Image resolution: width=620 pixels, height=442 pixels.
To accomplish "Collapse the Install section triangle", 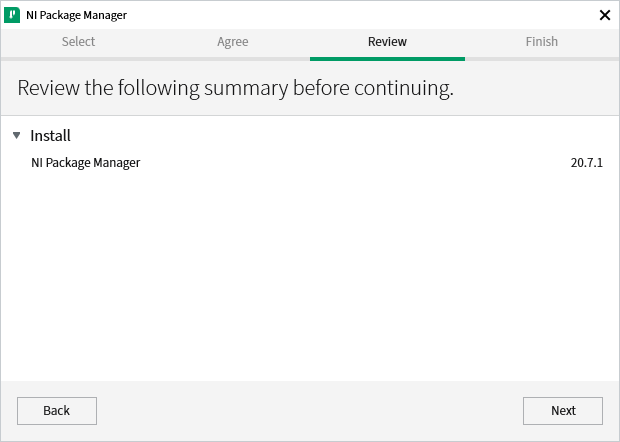I will [17, 135].
